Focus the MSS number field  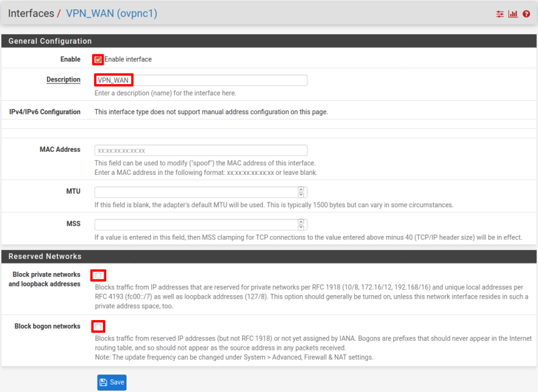coord(200,225)
